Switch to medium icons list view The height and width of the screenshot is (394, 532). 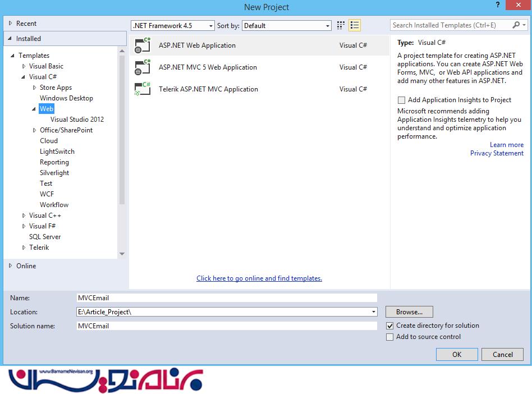(x=354, y=25)
